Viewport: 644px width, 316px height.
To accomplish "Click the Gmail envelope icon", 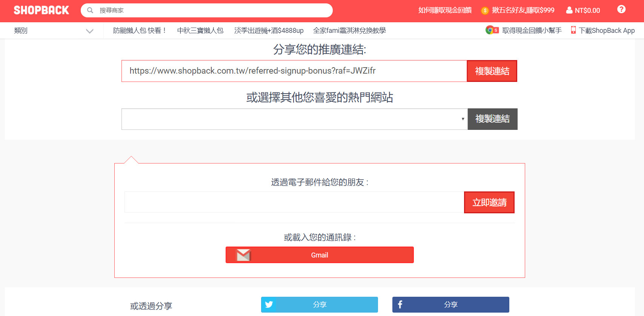I will coord(243,255).
